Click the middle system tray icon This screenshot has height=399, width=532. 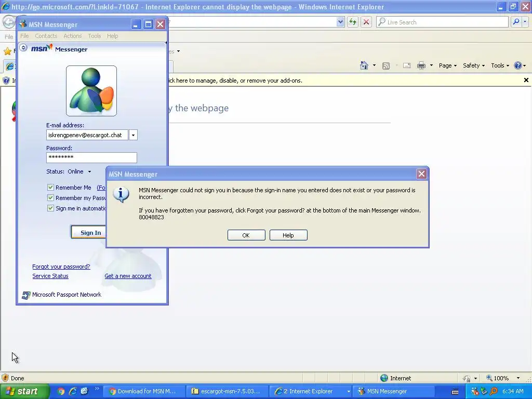click(x=485, y=391)
